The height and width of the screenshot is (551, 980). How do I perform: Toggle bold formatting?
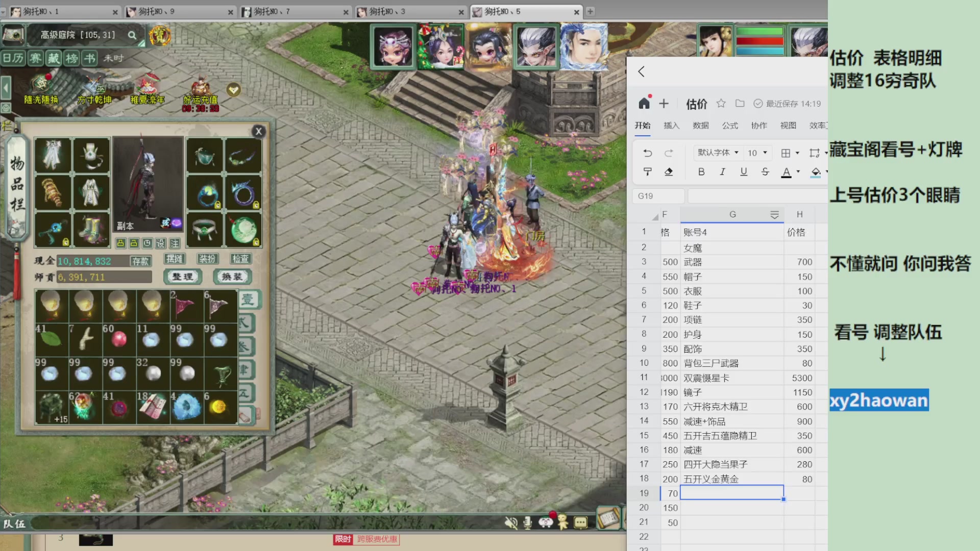pos(701,172)
